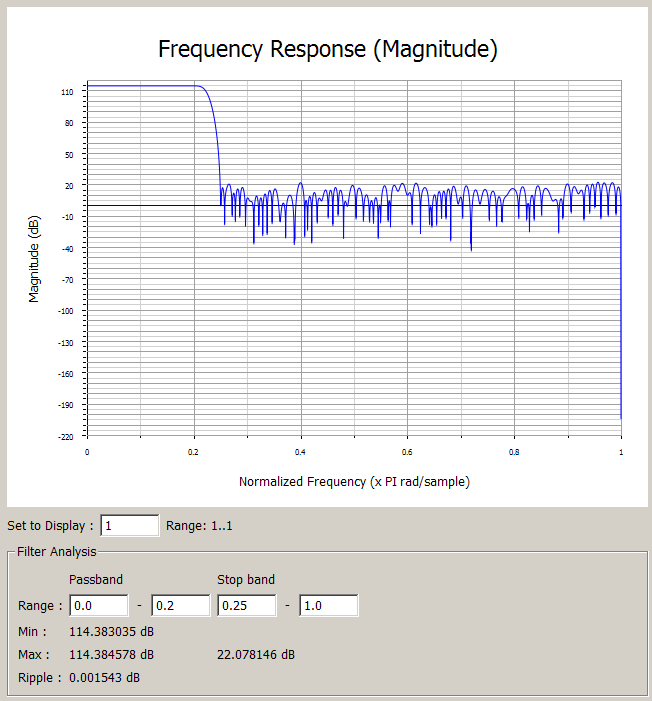Click the Stop band start field 0.25
The width and height of the screenshot is (652, 701).
click(247, 605)
